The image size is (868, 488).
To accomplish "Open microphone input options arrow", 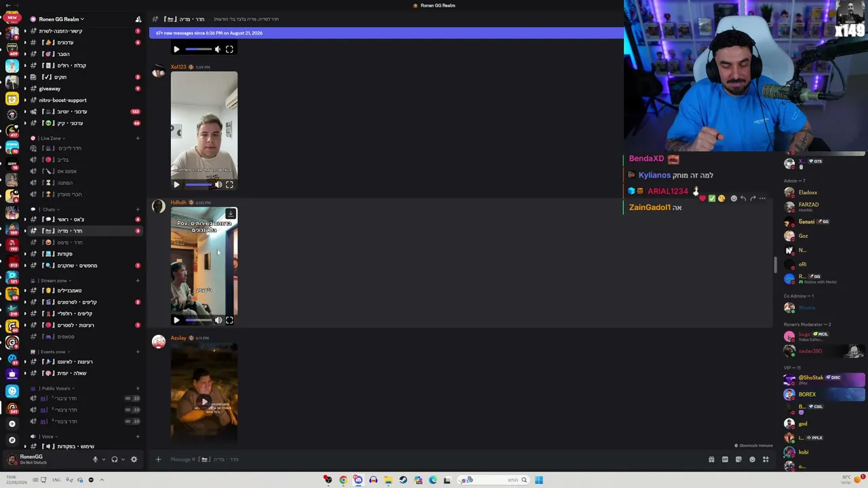I will coord(104,460).
